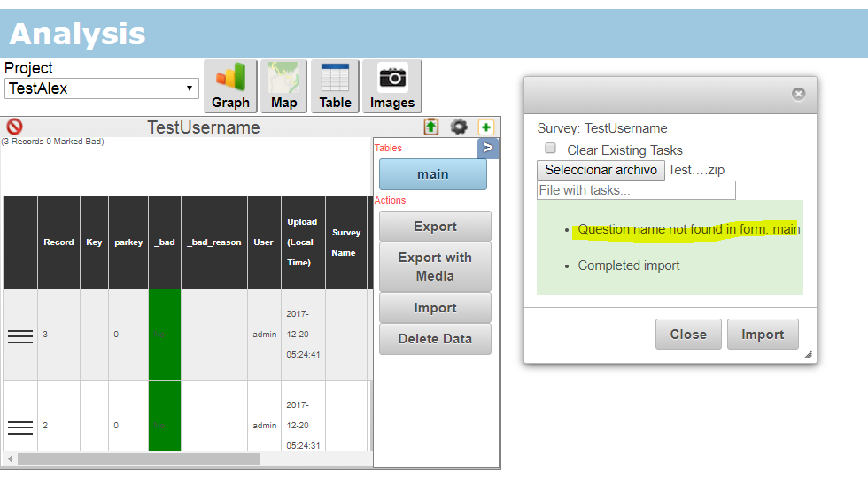Click the scrollbar's left arrow

pyautogui.click(x=10, y=458)
